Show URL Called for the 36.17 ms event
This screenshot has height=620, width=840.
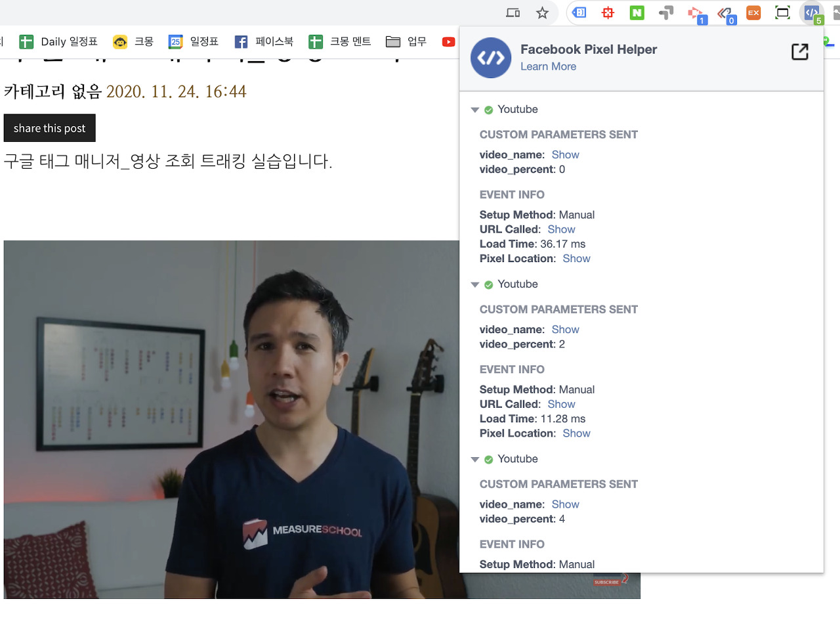point(561,229)
